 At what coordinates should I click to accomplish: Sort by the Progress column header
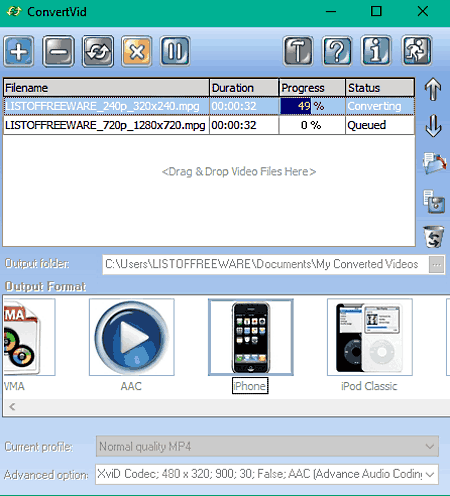(x=312, y=88)
